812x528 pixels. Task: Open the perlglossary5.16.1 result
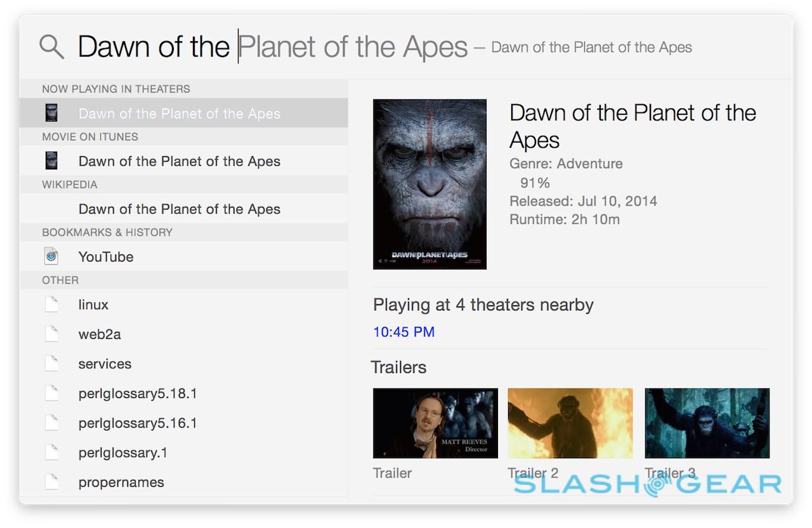point(138,423)
